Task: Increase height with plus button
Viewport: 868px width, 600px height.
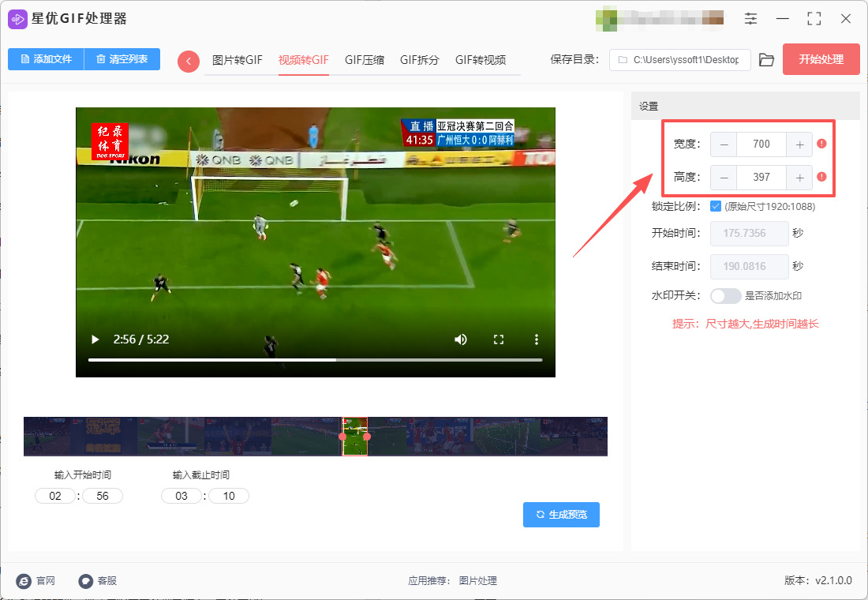Action: tap(799, 178)
